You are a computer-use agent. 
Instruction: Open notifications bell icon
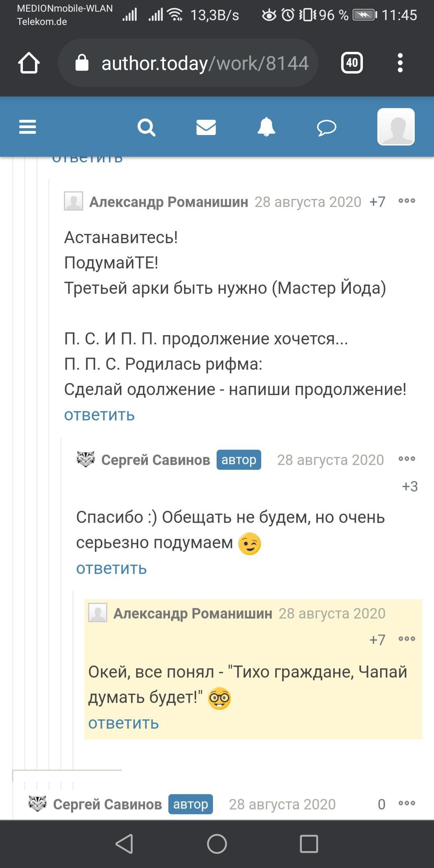click(x=266, y=127)
